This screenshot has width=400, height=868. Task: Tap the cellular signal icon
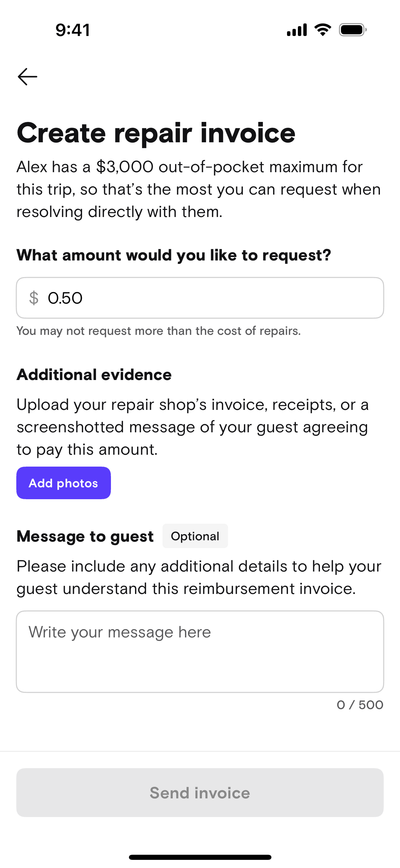point(297,30)
